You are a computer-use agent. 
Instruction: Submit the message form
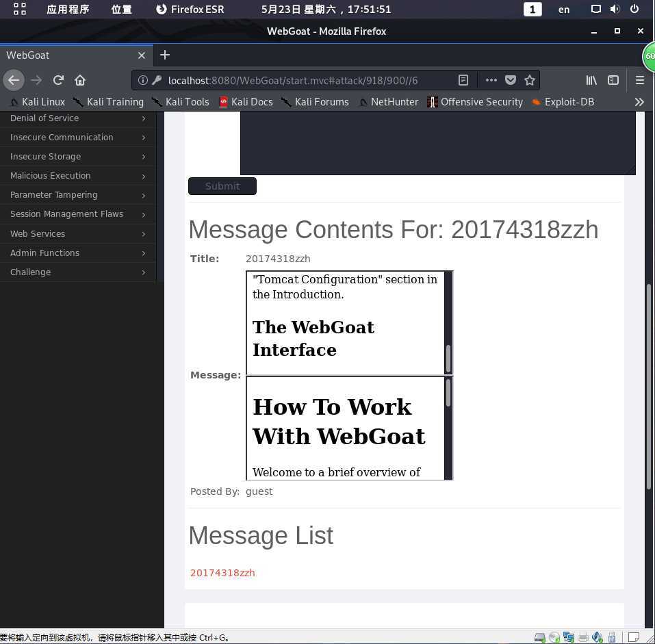222,186
